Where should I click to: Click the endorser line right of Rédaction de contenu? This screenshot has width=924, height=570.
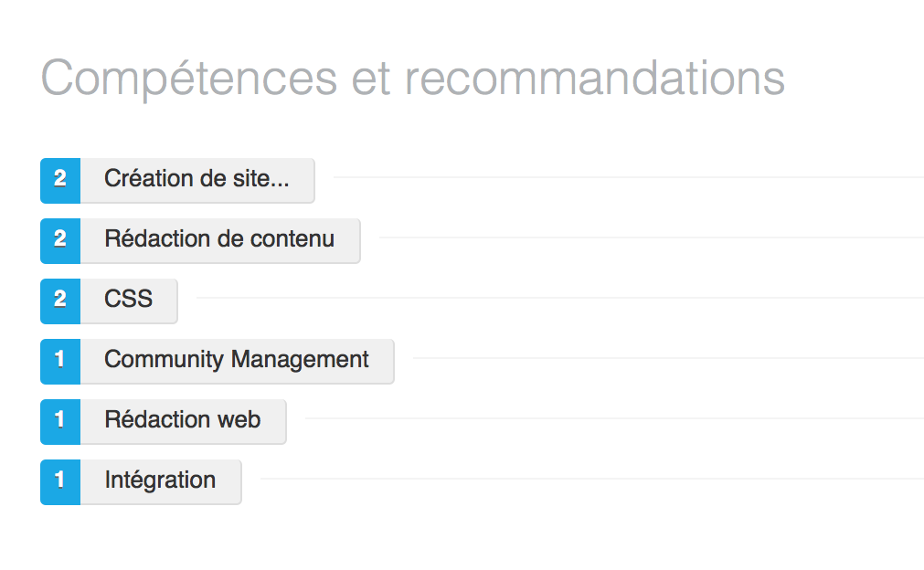(x=652, y=237)
